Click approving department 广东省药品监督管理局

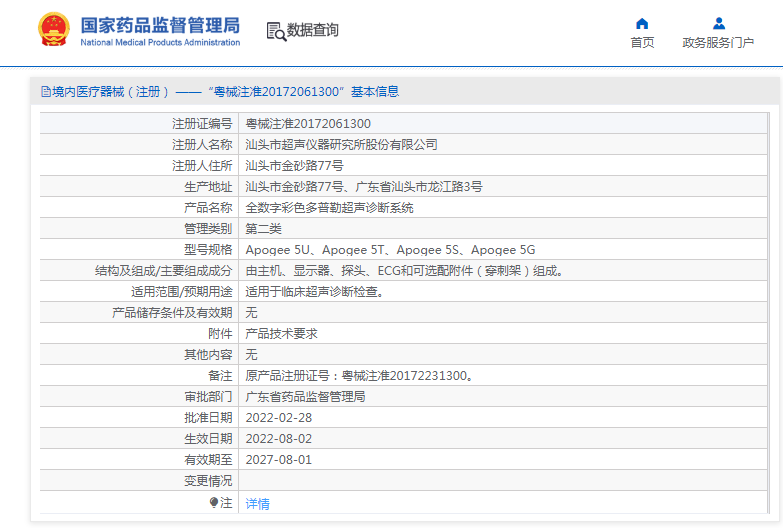click(305, 397)
